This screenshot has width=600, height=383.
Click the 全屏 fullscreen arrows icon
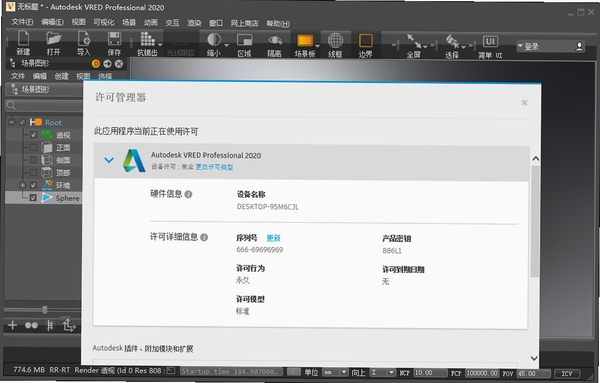[414, 41]
